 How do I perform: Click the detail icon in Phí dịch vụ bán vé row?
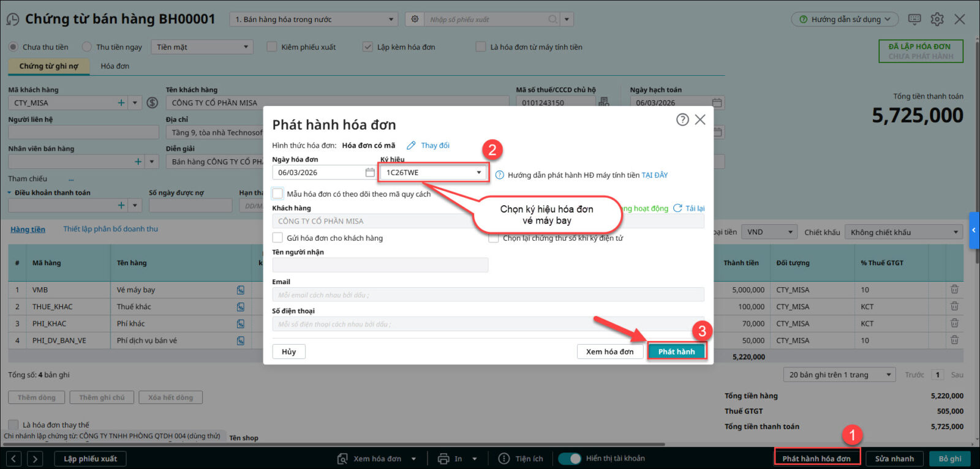coord(241,341)
